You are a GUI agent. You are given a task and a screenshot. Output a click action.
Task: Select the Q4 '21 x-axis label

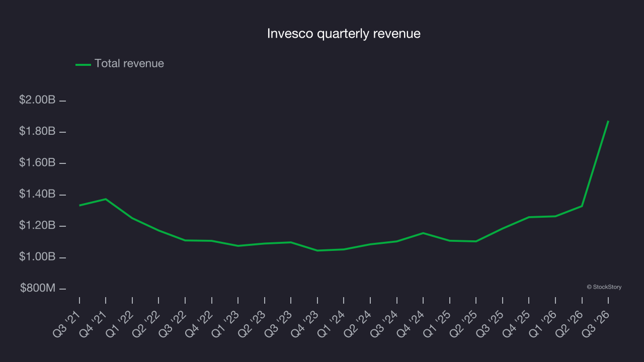point(94,323)
